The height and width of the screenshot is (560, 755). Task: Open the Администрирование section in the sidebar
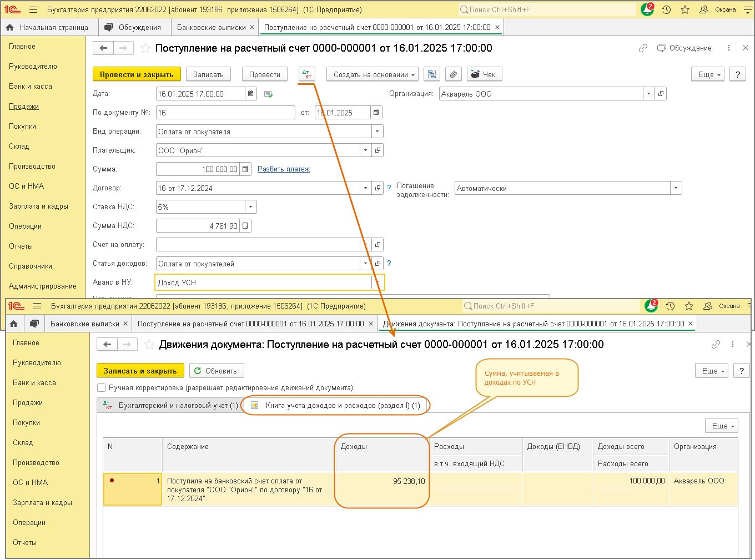43,286
